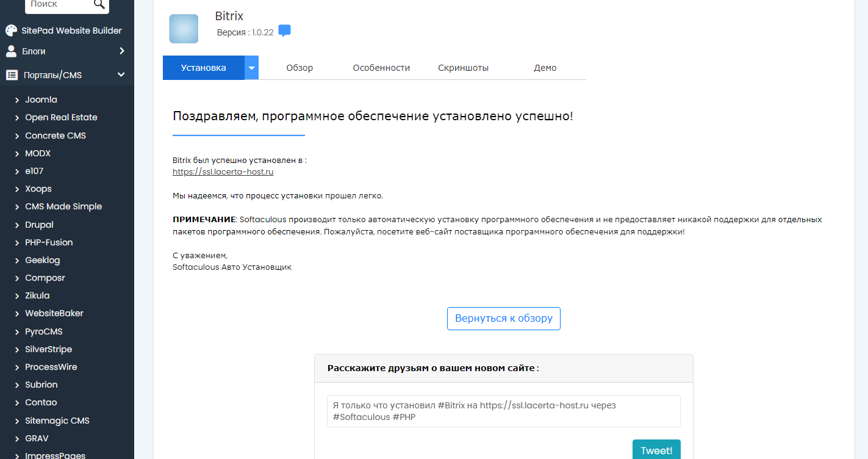Click the Порталы/CMS list icon
868x459 pixels.
[x=11, y=75]
